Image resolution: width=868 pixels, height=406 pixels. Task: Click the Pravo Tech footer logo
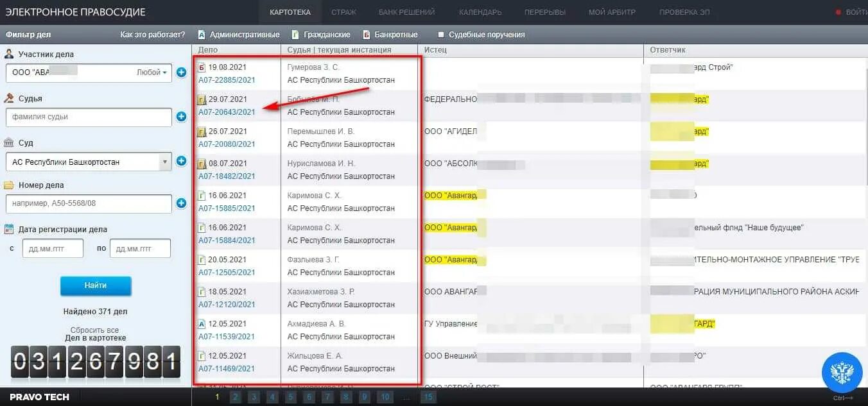pyautogui.click(x=39, y=397)
